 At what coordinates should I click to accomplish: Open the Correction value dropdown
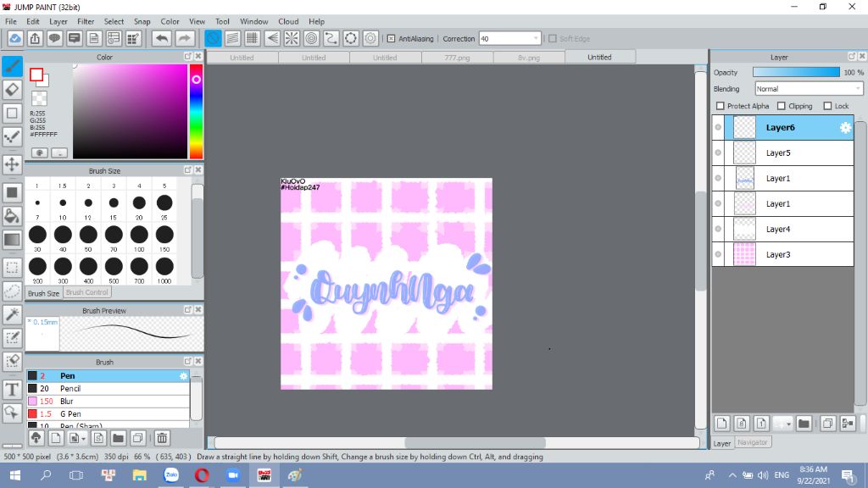tap(536, 39)
